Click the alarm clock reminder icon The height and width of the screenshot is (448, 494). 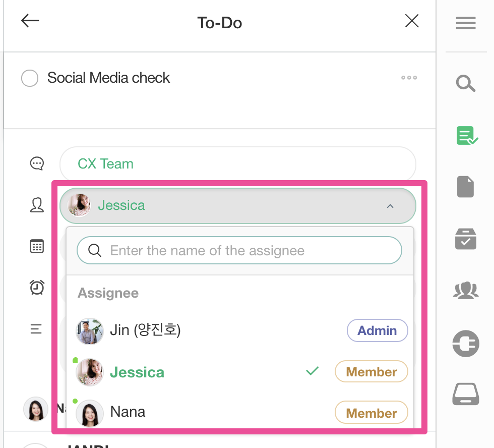pos(37,287)
